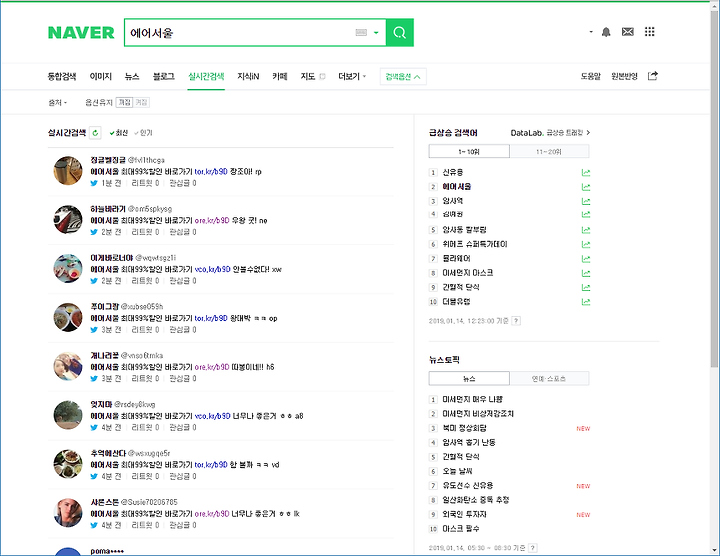Image resolution: width=720 pixels, height=556 pixels.
Task: Open the profile photo of 이게바로너야
Action: click(68, 268)
